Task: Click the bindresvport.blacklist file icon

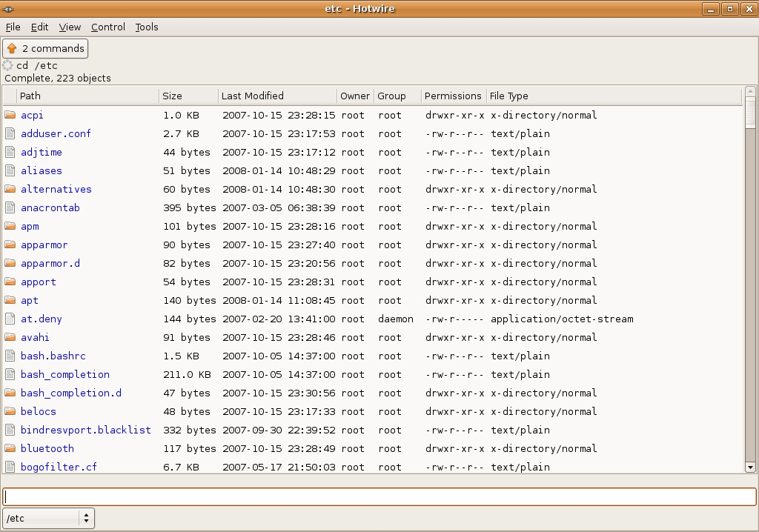Action: 10,430
